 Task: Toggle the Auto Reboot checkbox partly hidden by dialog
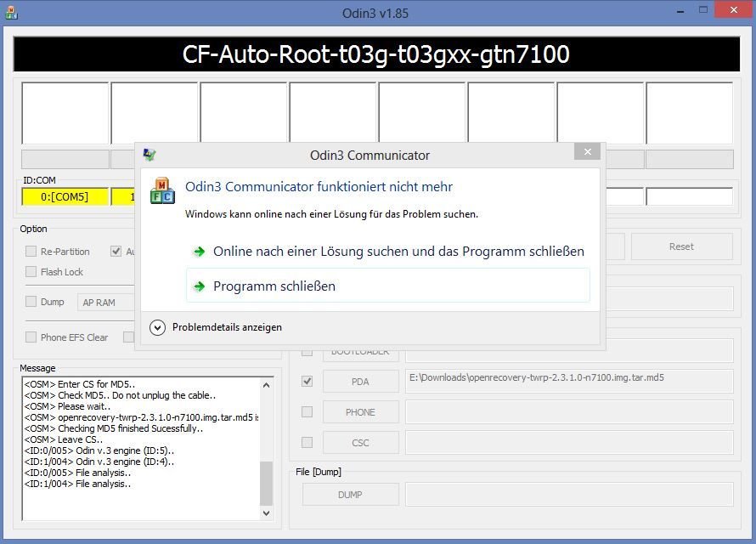(x=116, y=252)
